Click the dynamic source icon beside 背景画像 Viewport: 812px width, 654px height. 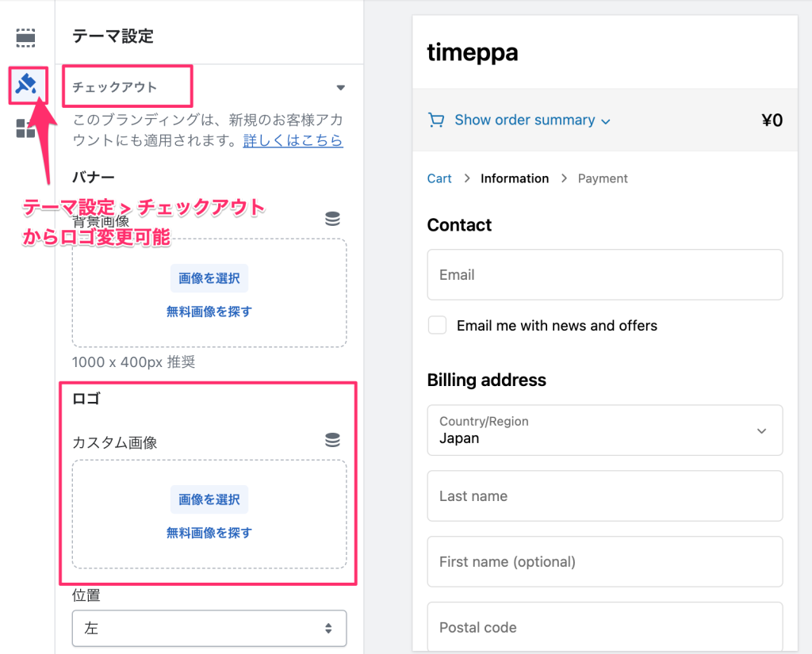332,220
